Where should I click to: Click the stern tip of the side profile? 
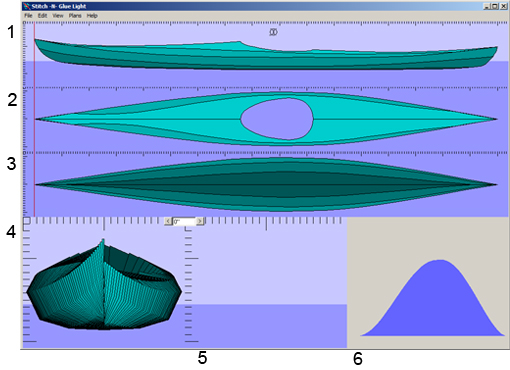496,49
